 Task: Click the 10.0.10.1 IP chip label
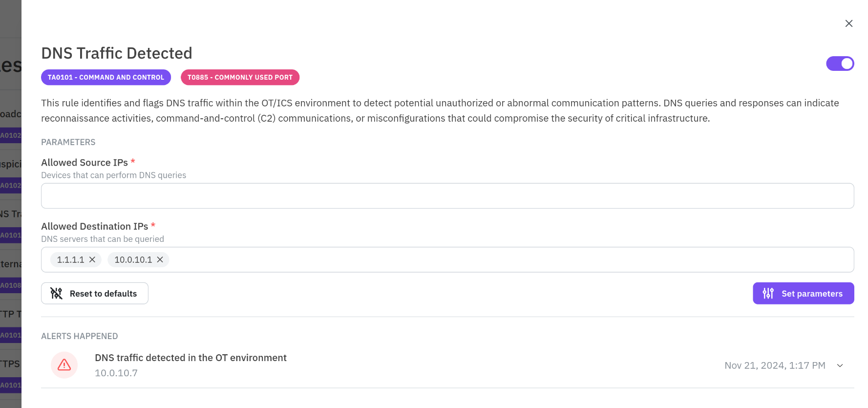tap(133, 259)
